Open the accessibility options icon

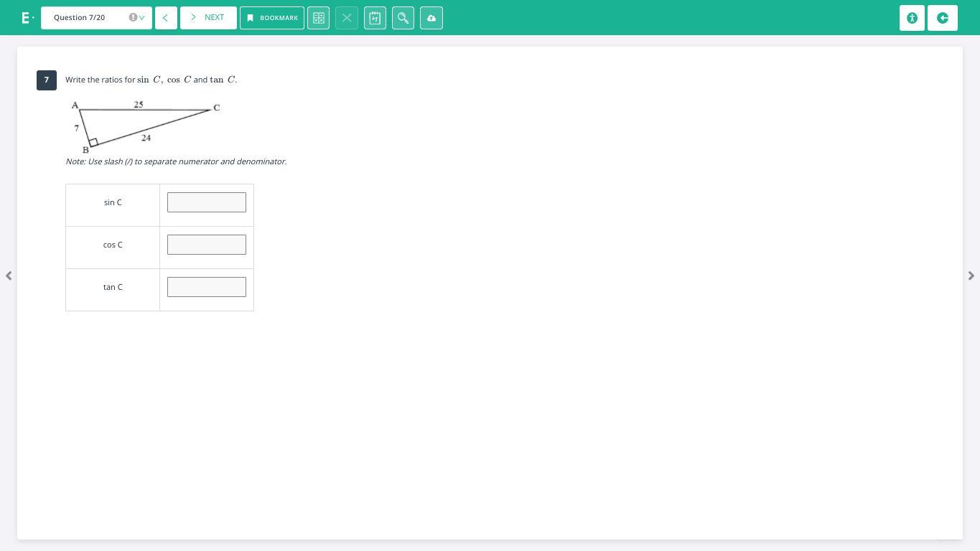click(912, 18)
